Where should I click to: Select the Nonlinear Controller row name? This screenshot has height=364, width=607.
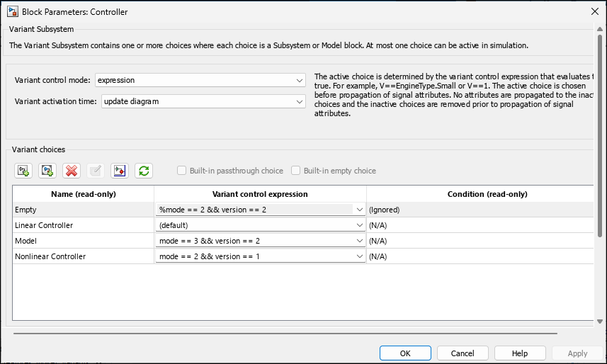(50, 256)
